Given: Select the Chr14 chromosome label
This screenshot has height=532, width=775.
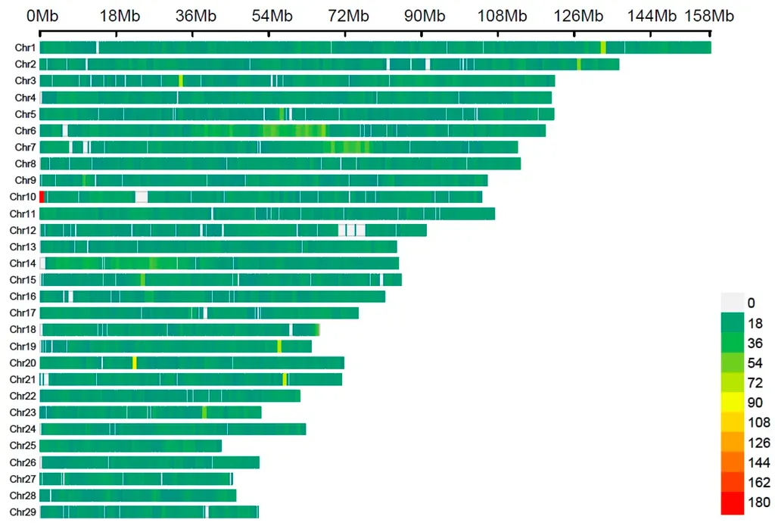Looking at the screenshot, I should (x=23, y=263).
